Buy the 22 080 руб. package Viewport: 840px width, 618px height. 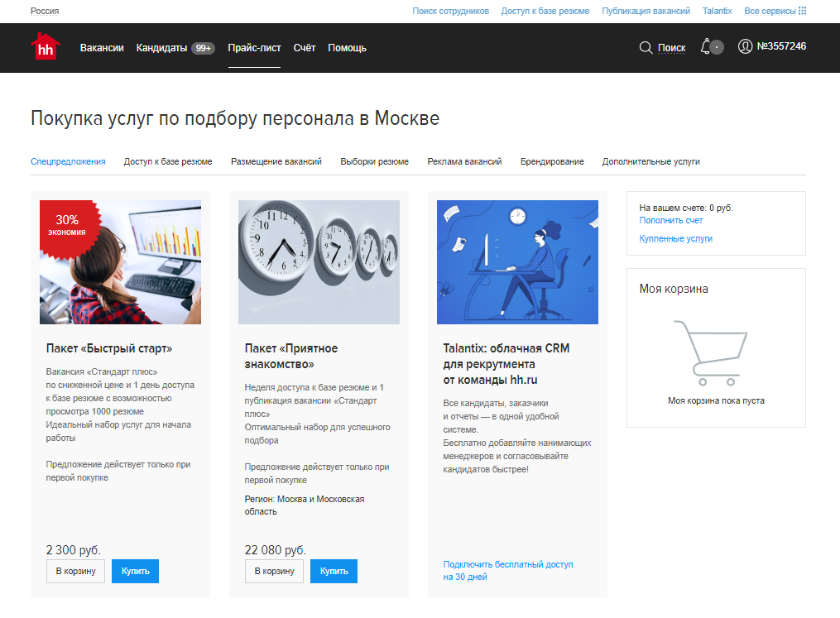coord(334,571)
